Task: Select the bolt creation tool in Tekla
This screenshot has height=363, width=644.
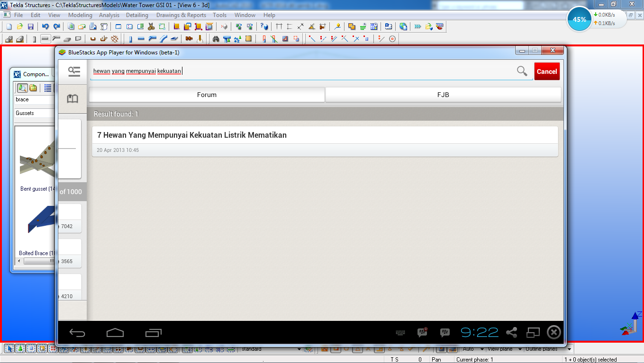Action: coord(189,39)
